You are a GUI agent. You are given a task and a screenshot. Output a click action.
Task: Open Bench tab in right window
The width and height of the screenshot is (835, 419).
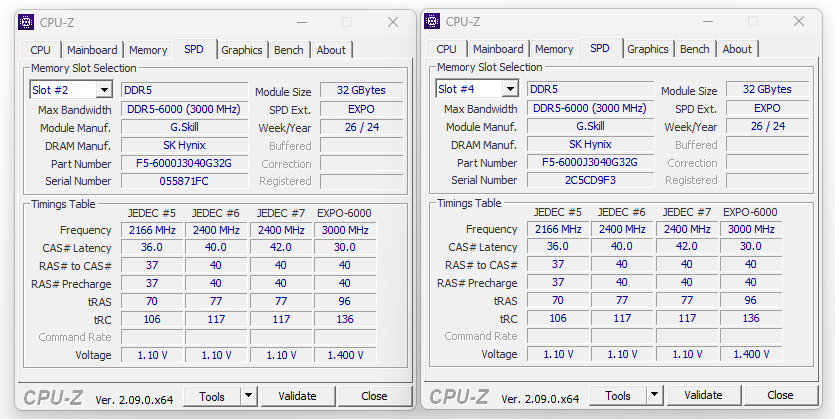[694, 49]
